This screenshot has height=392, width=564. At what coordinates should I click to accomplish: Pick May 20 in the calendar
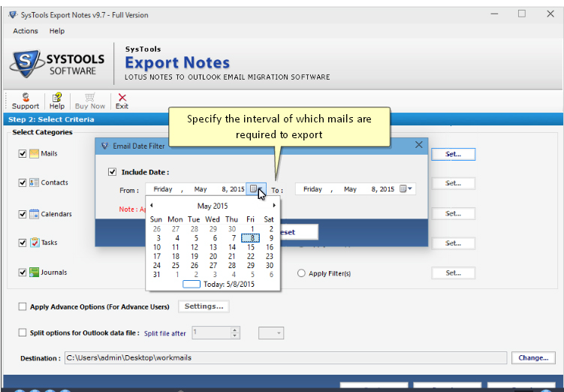[x=213, y=256]
